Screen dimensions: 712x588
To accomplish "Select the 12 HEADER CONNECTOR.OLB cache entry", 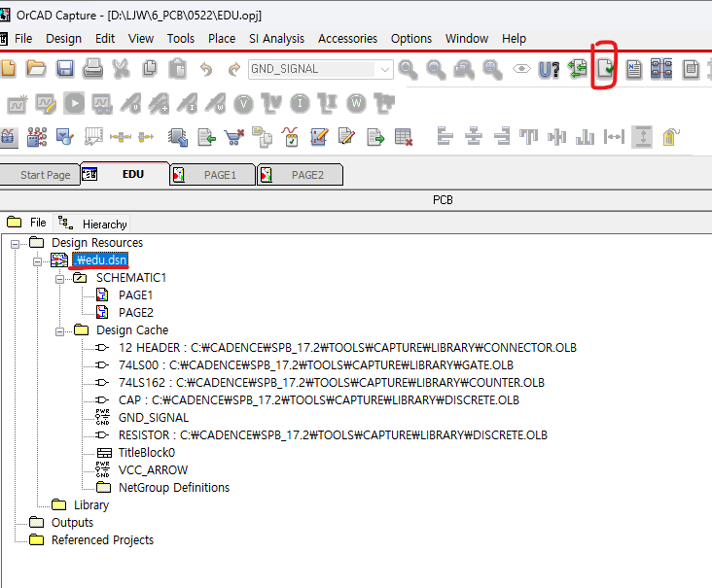I will click(347, 348).
